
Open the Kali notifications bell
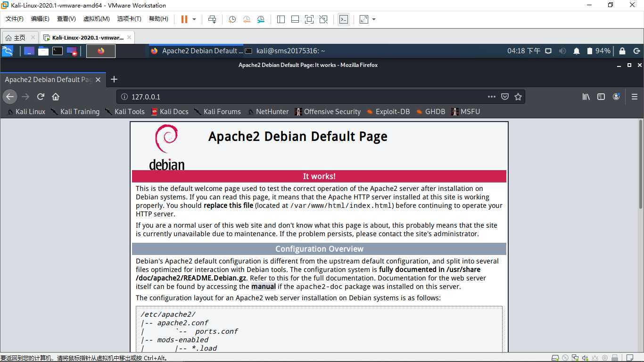[576, 51]
